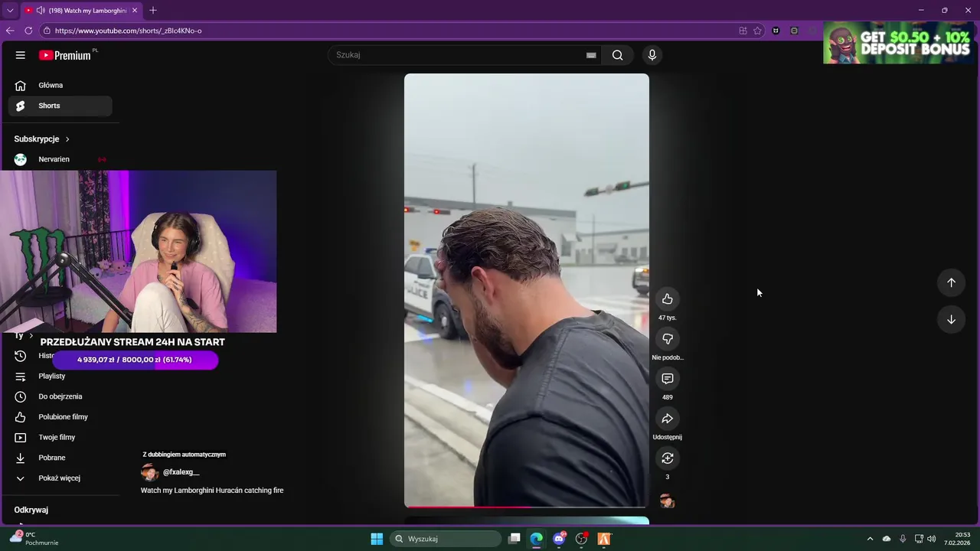This screenshot has height=551, width=980.
Task: Share the Short via Udostępnij
Action: [668, 419]
